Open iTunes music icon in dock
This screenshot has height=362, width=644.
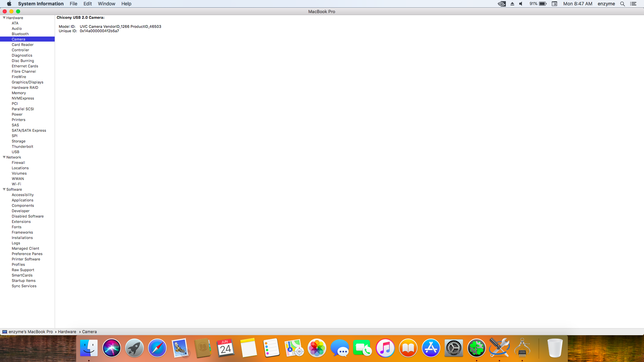pos(385,348)
